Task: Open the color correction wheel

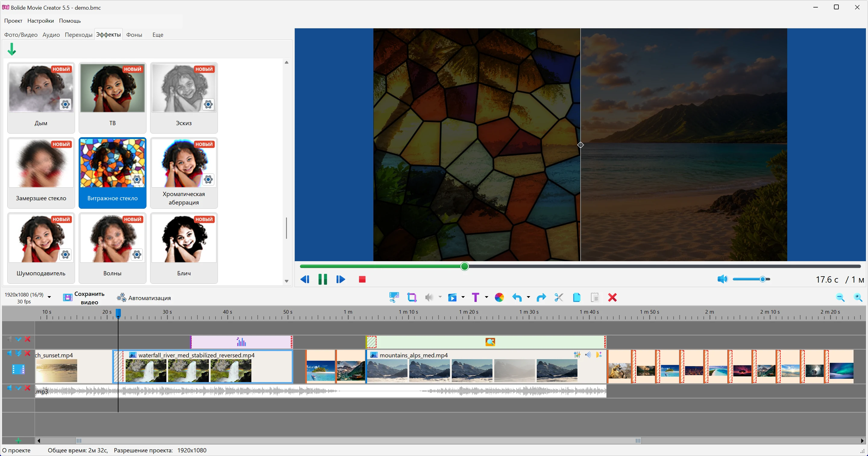Action: tap(499, 297)
